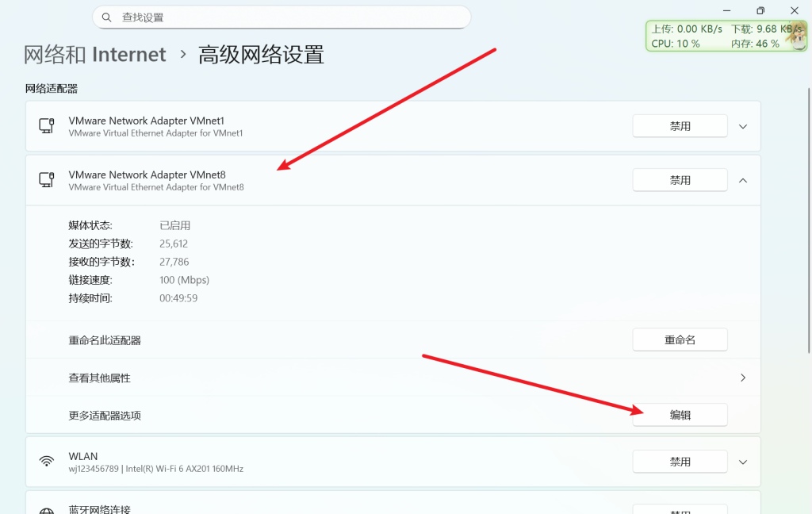Click the vertical scrollbar thumb
This screenshot has width=812, height=514.
[809, 221]
